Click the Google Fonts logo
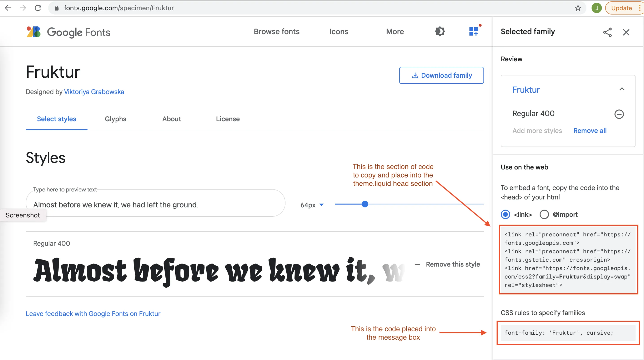This screenshot has height=360, width=644. pos(68,32)
